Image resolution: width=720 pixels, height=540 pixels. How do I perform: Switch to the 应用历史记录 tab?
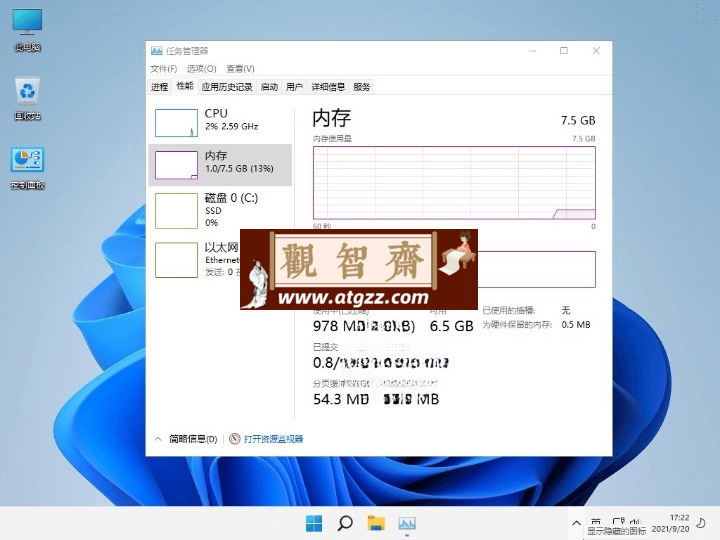click(227, 87)
